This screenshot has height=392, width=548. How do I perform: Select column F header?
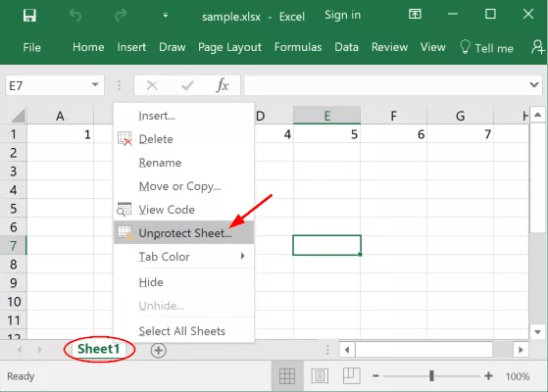click(x=393, y=116)
